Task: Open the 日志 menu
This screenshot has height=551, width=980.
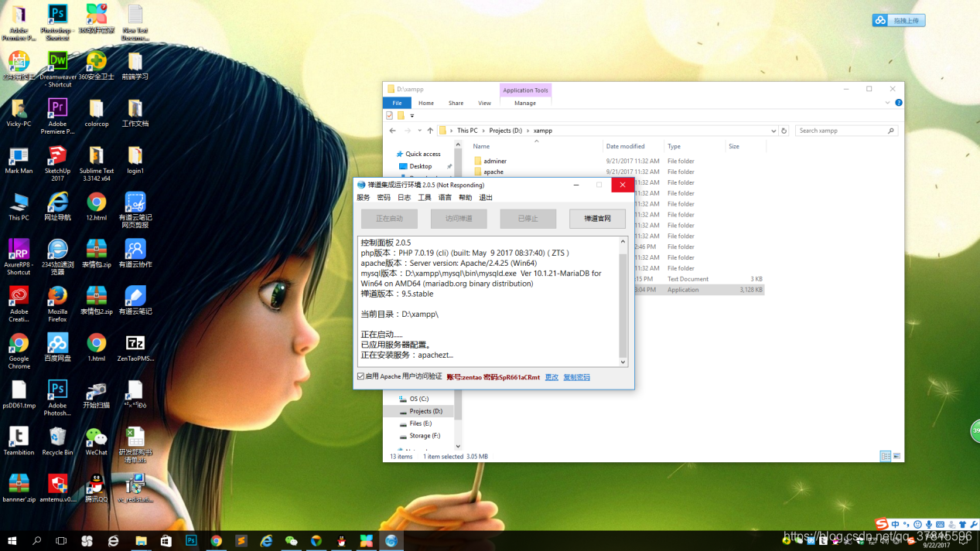Action: [x=404, y=198]
